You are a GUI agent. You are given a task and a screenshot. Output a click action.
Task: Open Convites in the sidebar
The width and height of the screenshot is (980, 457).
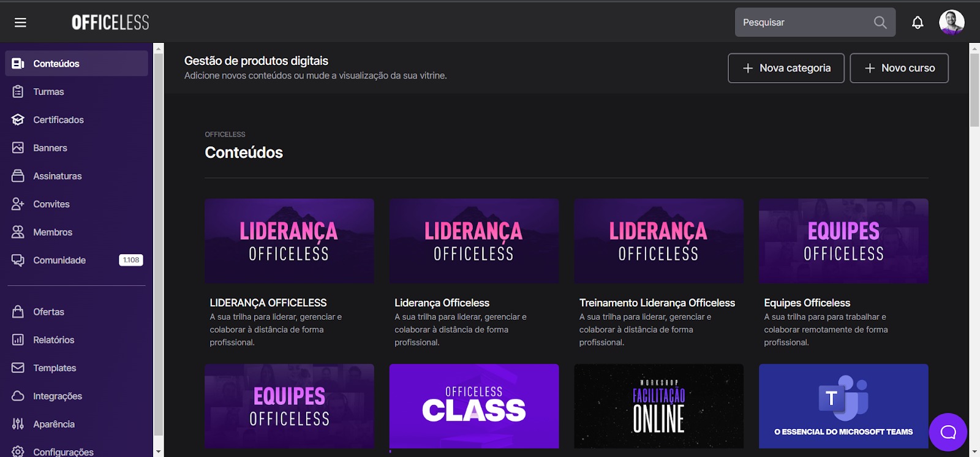(x=77, y=204)
